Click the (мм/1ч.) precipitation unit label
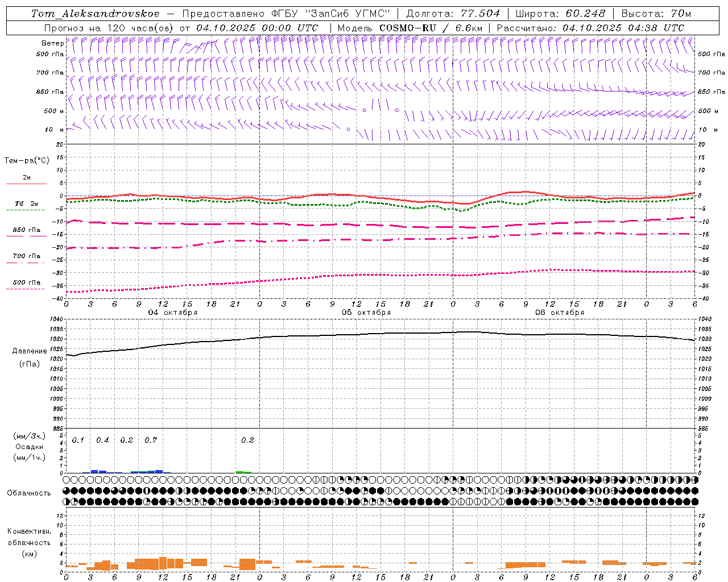 [x=30, y=458]
